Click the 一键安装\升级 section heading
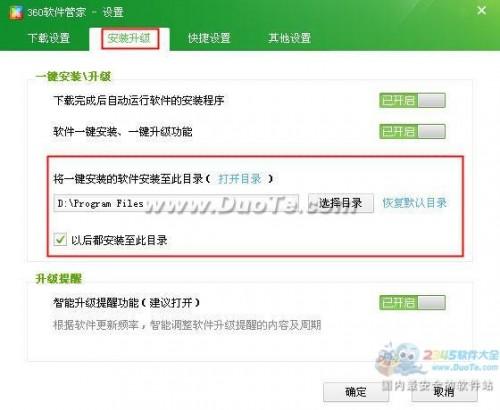The image size is (500, 410). 73,77
